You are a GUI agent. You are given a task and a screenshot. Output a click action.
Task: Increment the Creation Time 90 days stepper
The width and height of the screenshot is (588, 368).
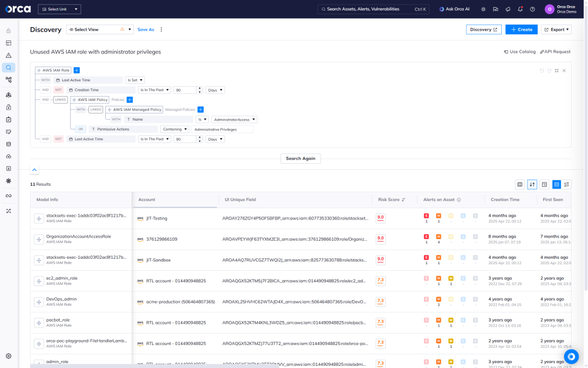pos(200,88)
